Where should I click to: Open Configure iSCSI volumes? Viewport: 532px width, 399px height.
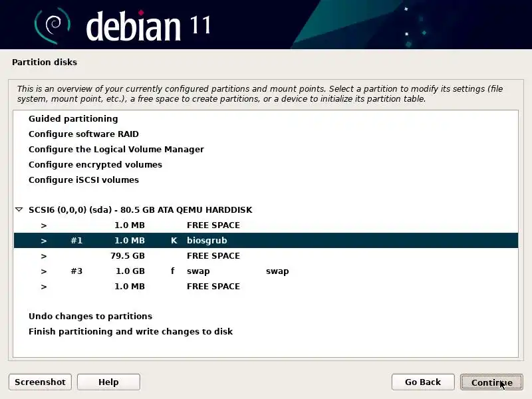click(x=265, y=180)
